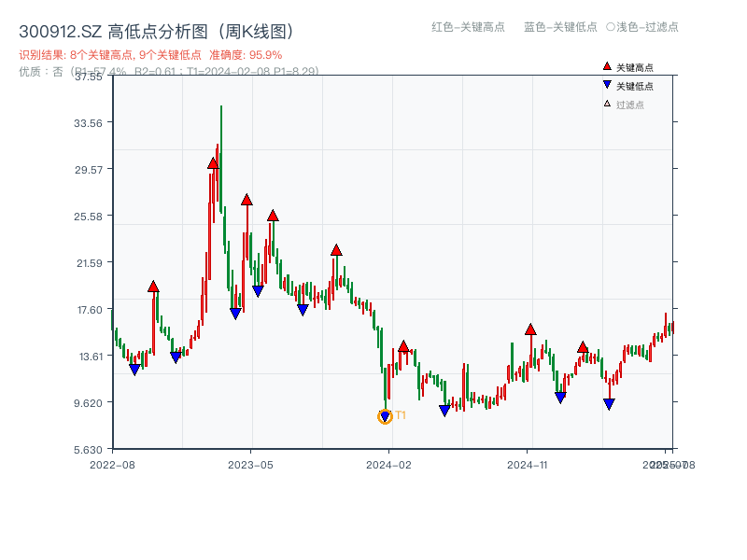This screenshot has height=560, width=747.
Task: Click the blue triangle at the lowest 2024-02 point
Action: click(x=385, y=413)
